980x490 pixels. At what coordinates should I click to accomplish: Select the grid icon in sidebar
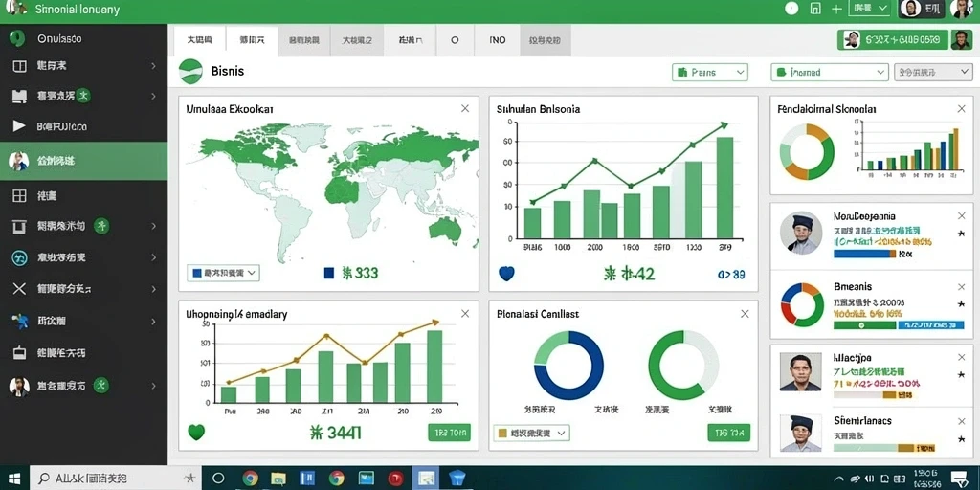pos(84,195)
